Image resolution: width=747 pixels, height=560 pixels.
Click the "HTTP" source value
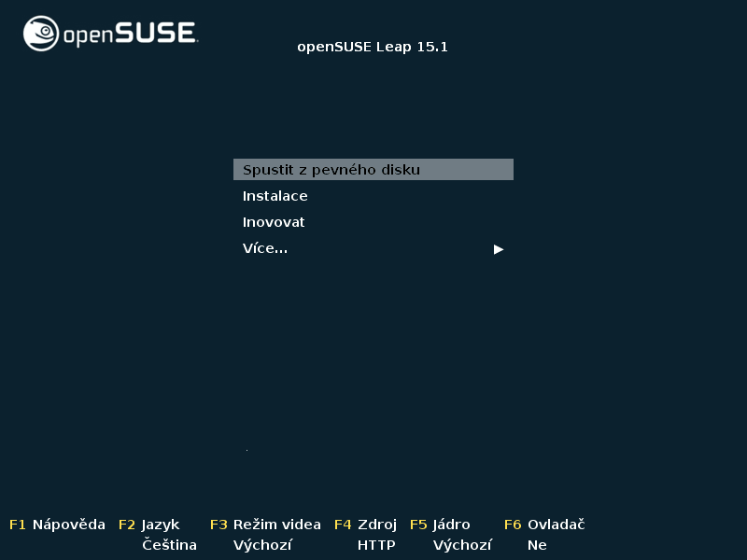[x=376, y=544]
